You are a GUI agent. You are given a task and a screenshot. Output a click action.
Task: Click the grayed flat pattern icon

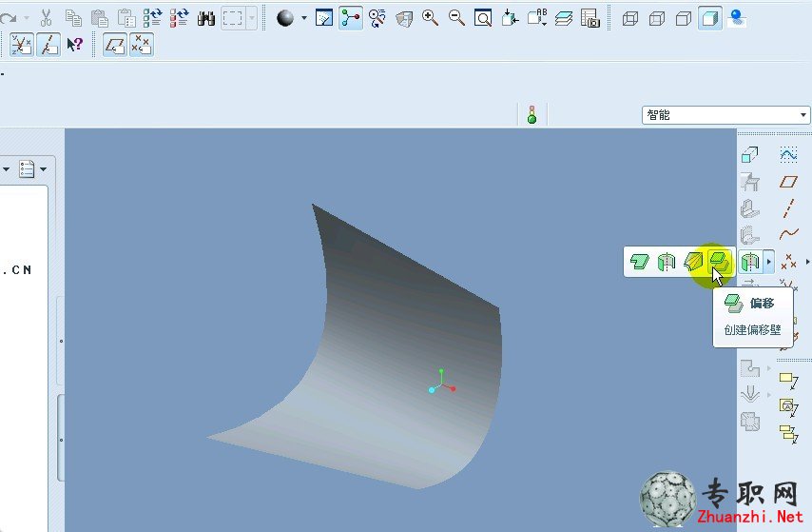[749, 421]
